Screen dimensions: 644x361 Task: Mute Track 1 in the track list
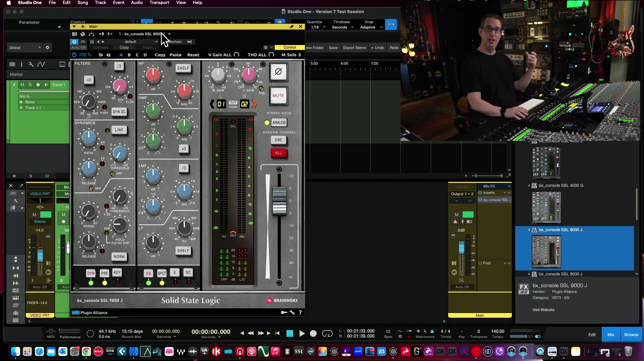coord(22,85)
